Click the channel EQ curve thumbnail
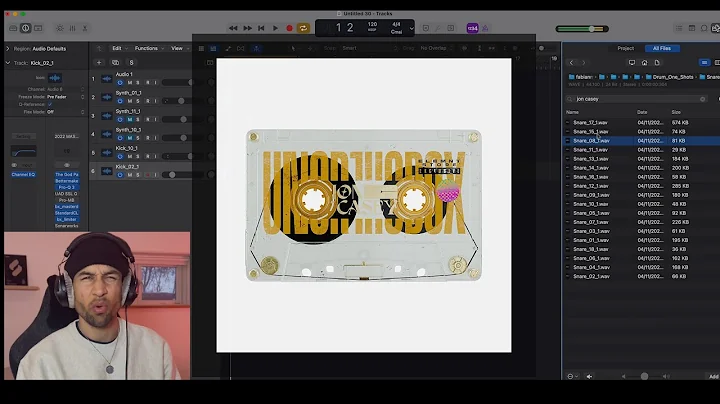This screenshot has height=404, width=720. [x=23, y=151]
